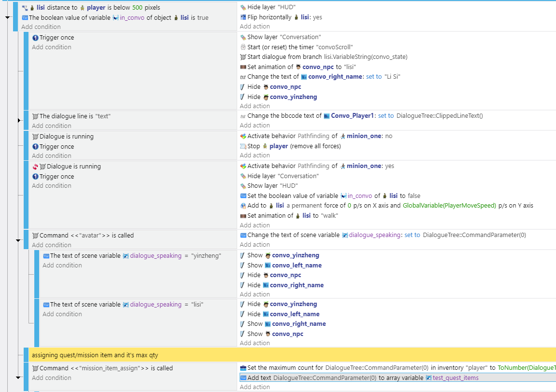Click the inventory maximum count action icon
556x392 pixels.
[x=242, y=367]
